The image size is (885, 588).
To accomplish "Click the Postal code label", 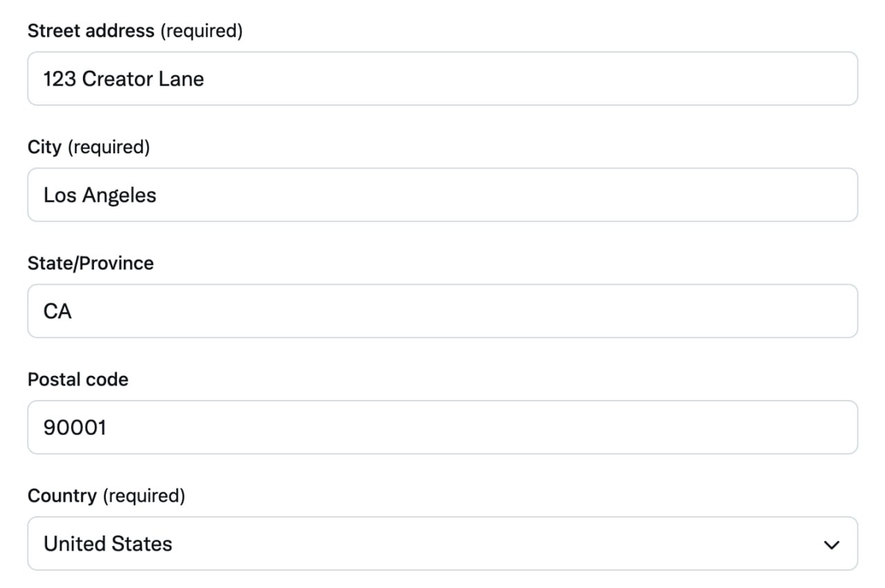I will pyautogui.click(x=77, y=379).
